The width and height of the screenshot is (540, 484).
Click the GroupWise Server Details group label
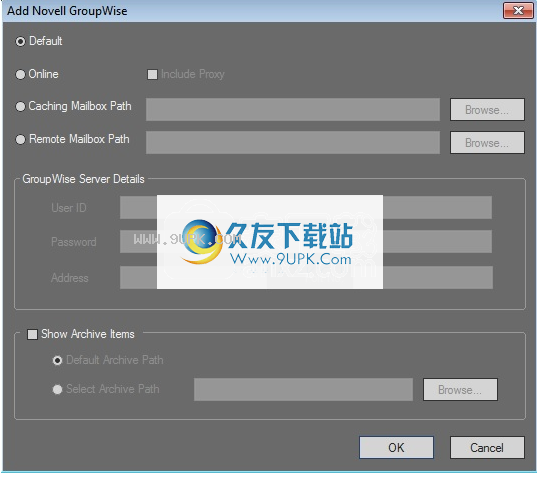(83, 179)
